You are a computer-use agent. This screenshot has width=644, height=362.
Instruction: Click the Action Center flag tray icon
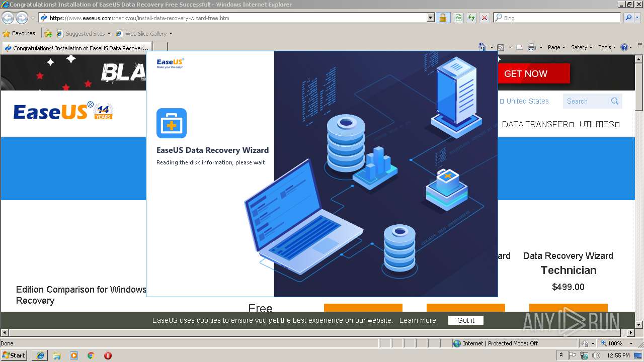pos(572,355)
